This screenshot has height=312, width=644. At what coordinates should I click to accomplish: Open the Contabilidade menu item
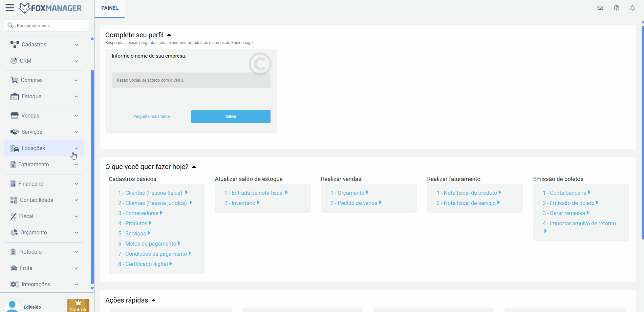point(44,200)
